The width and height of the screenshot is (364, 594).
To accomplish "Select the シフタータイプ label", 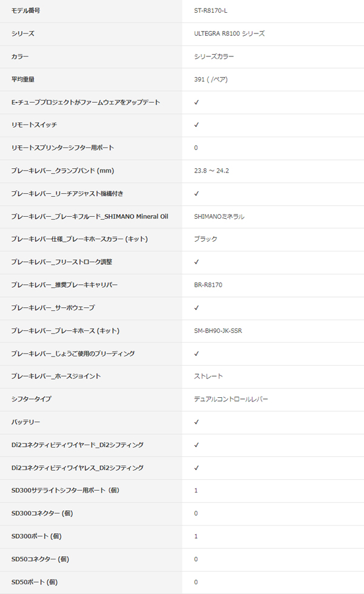I will (31, 399).
